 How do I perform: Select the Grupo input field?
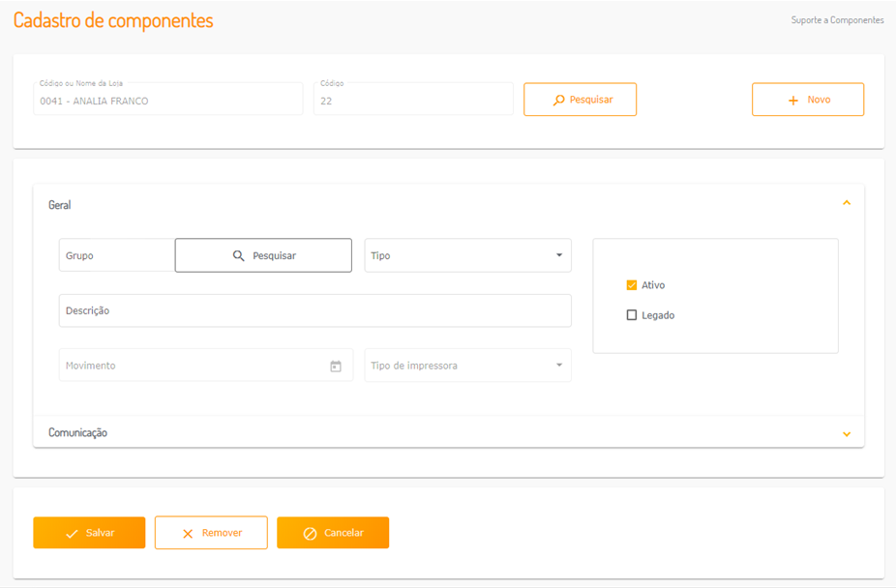(x=116, y=256)
